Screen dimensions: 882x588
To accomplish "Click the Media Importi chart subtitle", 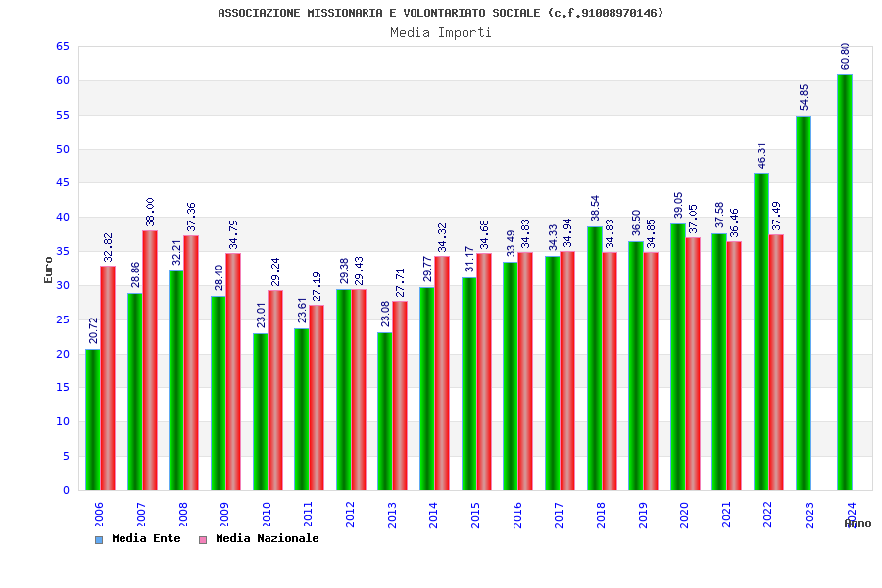I will click(441, 32).
